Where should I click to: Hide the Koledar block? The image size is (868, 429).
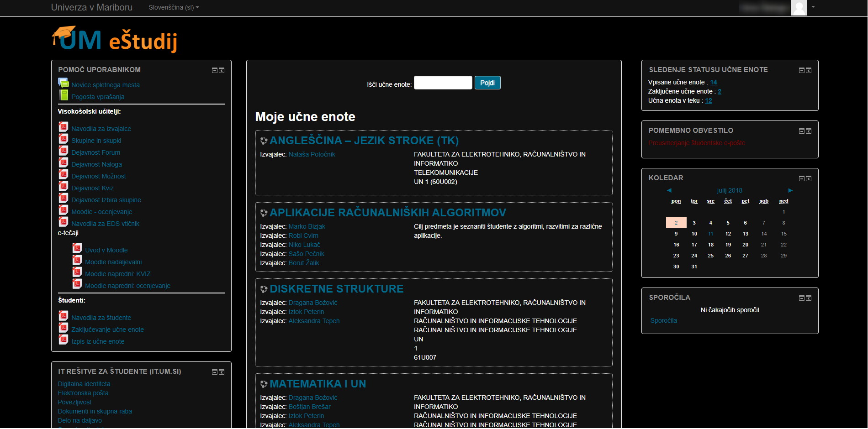pos(801,178)
